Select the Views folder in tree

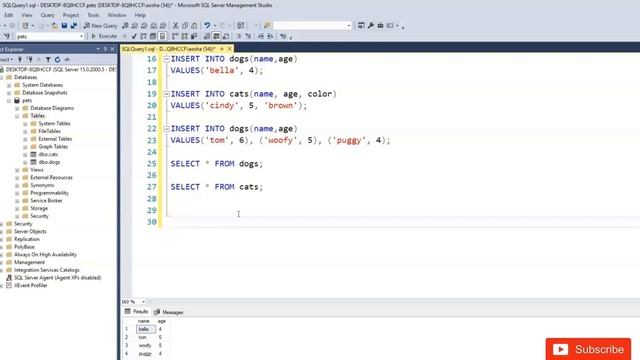[x=37, y=170]
